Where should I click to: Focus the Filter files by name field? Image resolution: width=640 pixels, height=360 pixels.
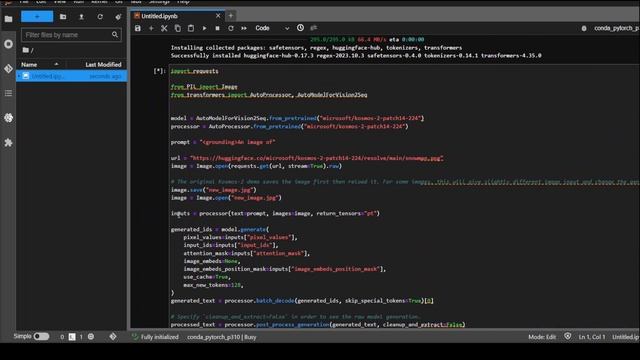pos(71,35)
